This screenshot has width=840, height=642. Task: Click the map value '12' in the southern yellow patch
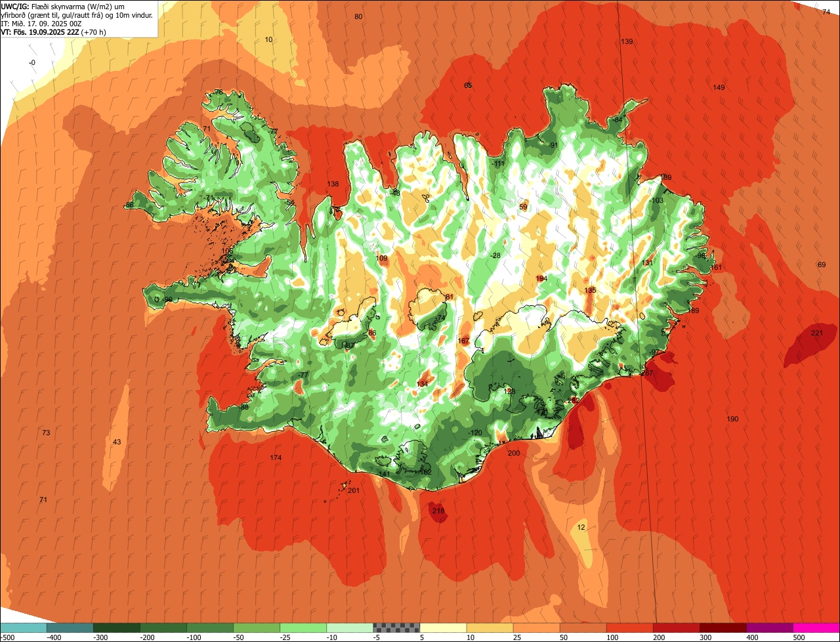(x=581, y=527)
